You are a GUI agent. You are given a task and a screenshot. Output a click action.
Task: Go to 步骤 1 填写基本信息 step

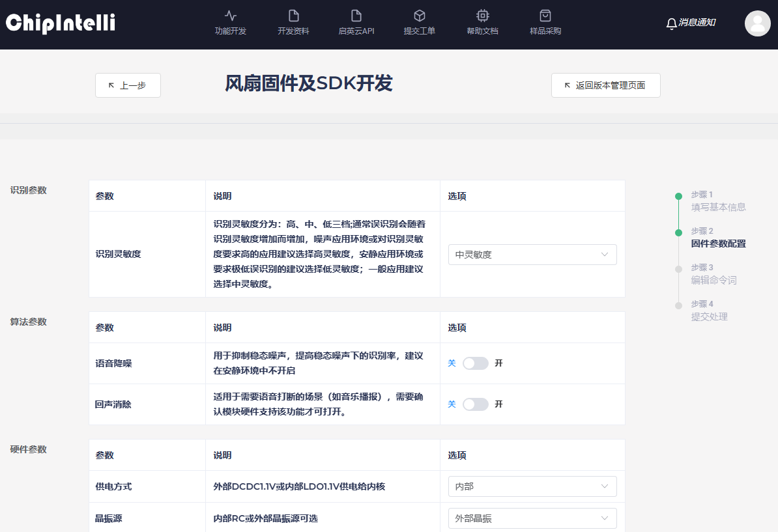[718, 207]
